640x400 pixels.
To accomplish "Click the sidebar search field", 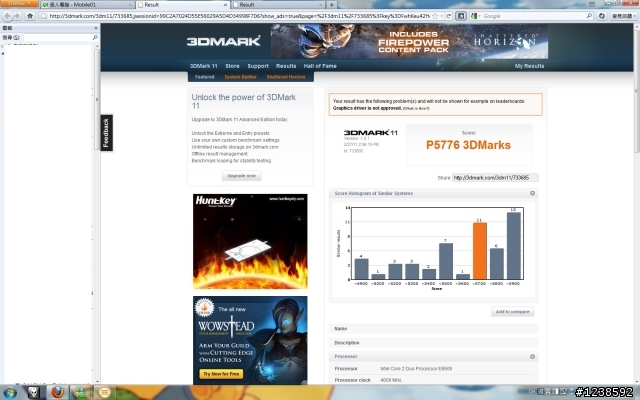I will pos(57,37).
